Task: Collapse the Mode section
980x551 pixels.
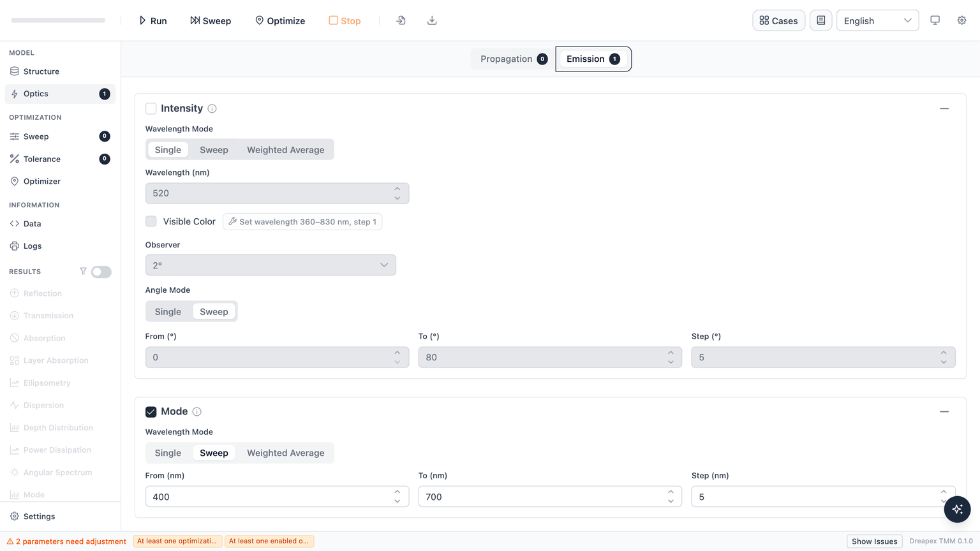Action: click(x=944, y=412)
